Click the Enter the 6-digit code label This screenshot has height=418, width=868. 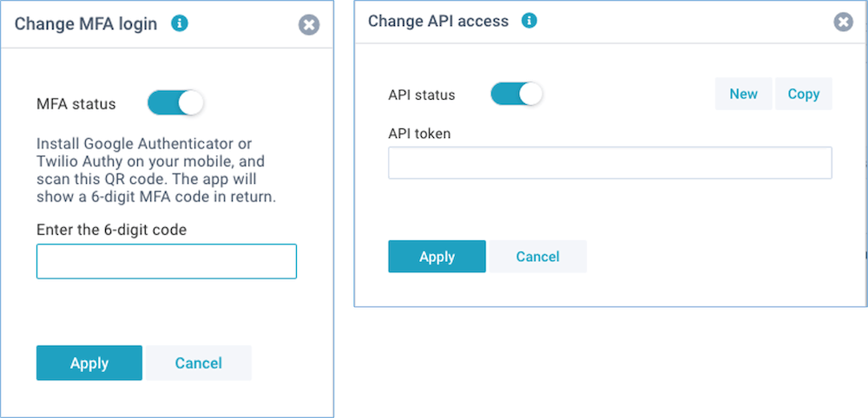click(111, 230)
